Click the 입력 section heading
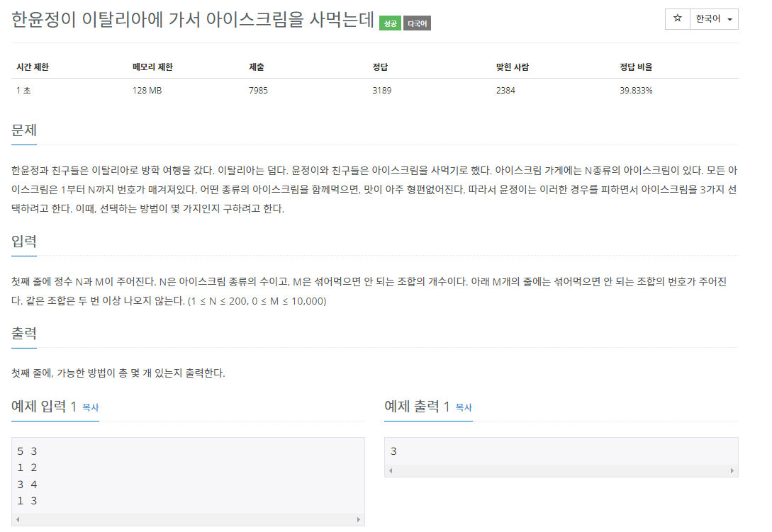The height and width of the screenshot is (532, 772). [24, 241]
